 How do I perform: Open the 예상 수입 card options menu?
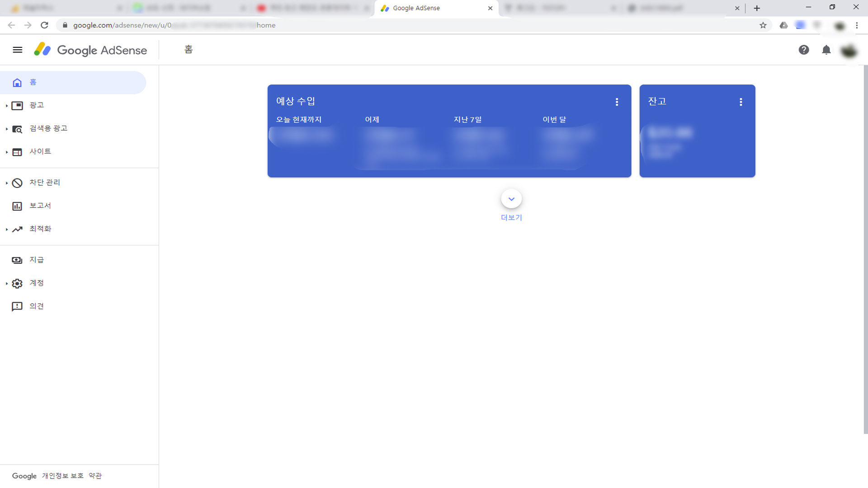point(617,102)
